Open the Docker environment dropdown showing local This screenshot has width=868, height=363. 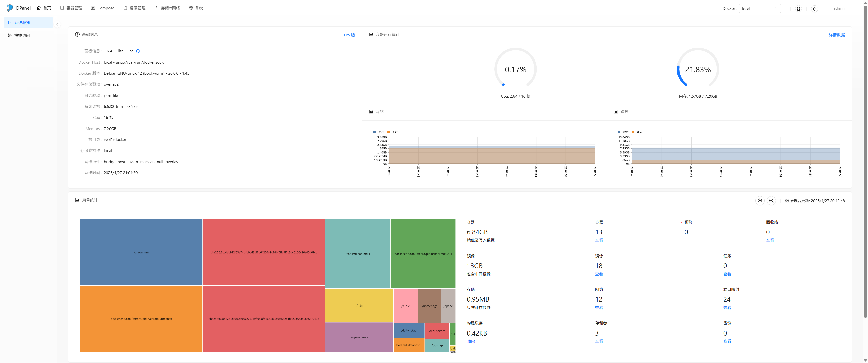click(759, 9)
